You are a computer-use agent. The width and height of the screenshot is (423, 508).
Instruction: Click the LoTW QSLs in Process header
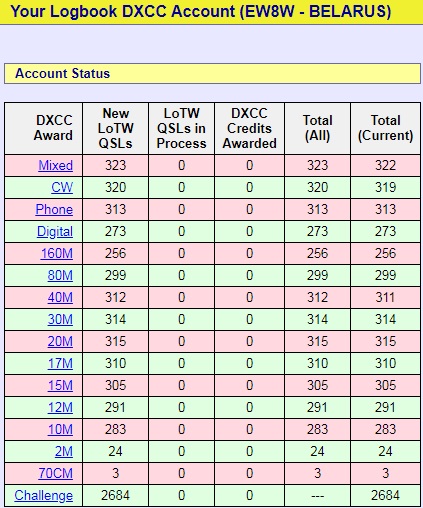pyautogui.click(x=181, y=128)
